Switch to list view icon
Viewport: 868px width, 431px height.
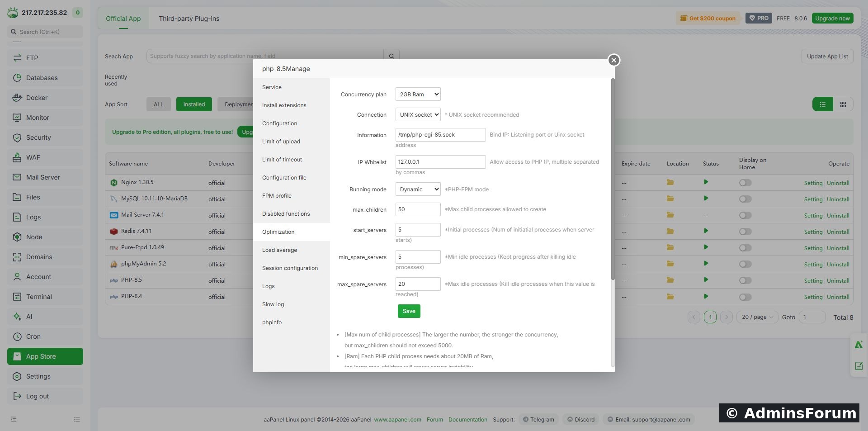(823, 104)
